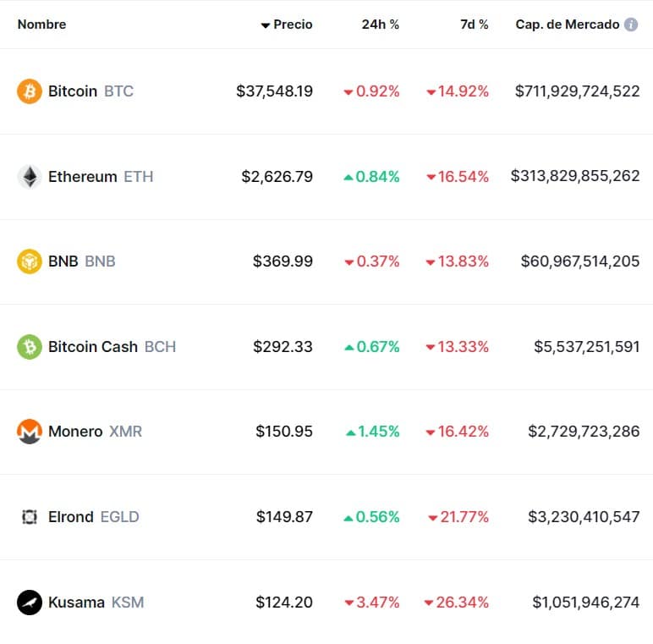The height and width of the screenshot is (644, 653).
Task: Toggle sort arrow beside Precio
Action: [x=266, y=25]
